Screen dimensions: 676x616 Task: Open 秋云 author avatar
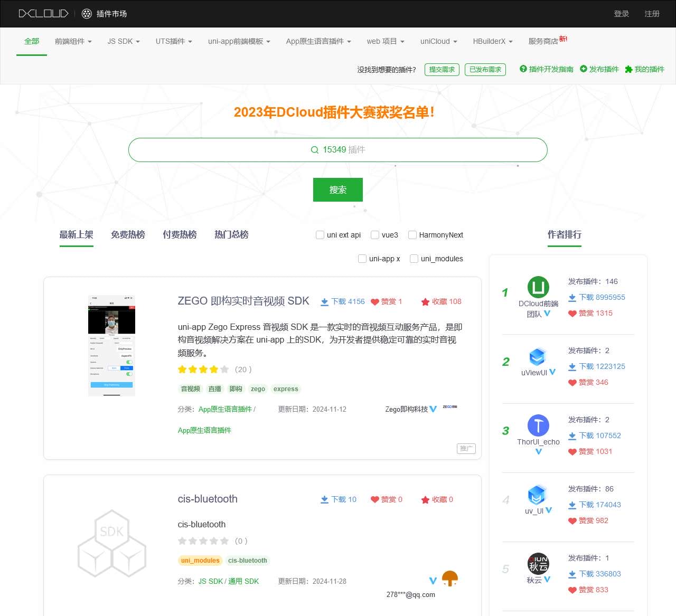538,564
